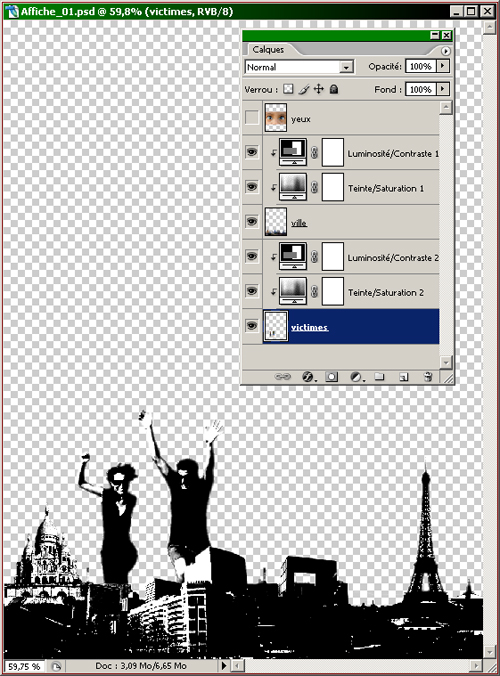500x676 pixels.
Task: Create a new layer icon
Action: point(403,377)
